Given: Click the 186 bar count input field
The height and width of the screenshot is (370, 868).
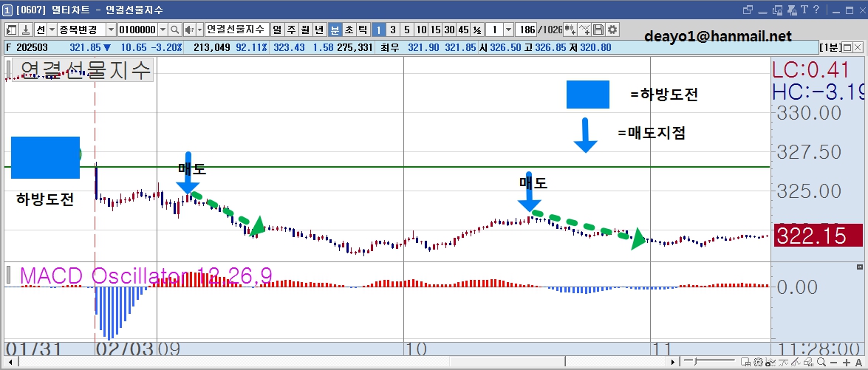Looking at the screenshot, I should tap(524, 30).
